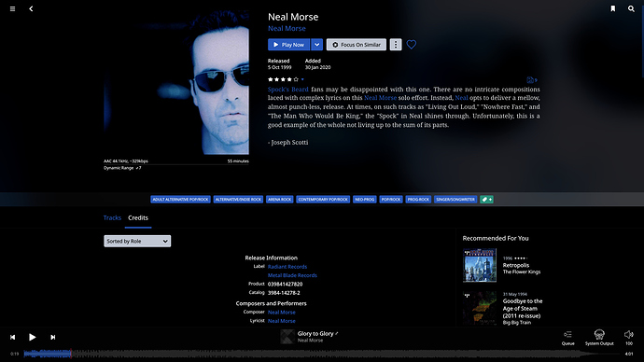Click the 039841427820 product number
Viewport: 644px width, 362px height.
[x=285, y=284]
